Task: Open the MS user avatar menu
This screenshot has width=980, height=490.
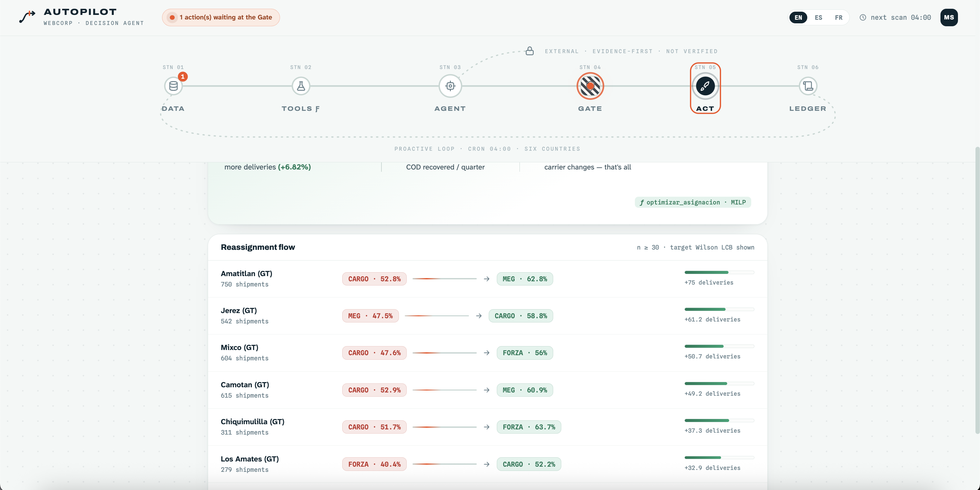Action: [x=949, y=17]
